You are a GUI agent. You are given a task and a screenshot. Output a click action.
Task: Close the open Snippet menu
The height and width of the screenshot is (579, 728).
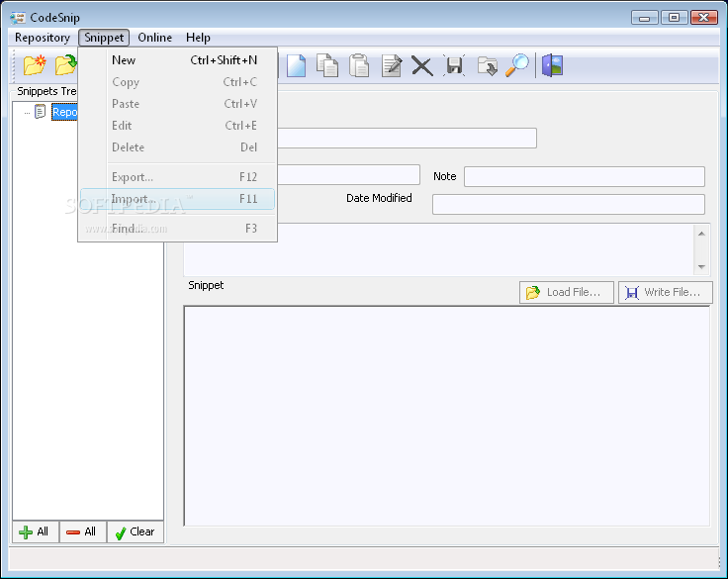tap(104, 38)
